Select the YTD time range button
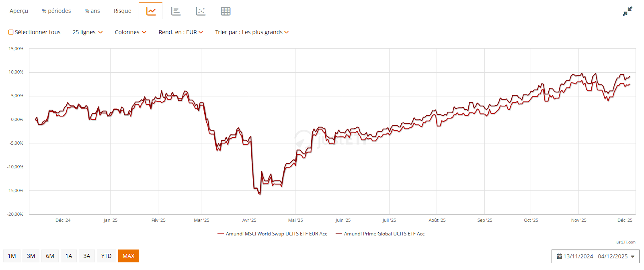 tap(106, 256)
